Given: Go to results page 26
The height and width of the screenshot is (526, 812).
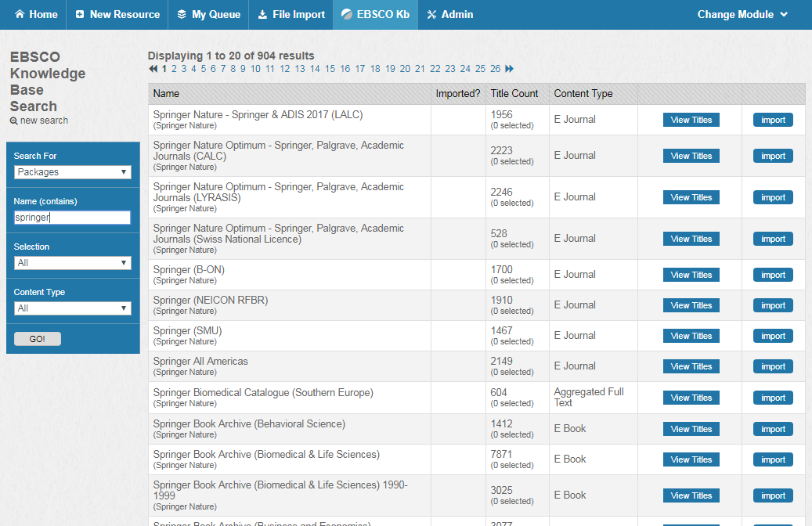Looking at the screenshot, I should (496, 69).
